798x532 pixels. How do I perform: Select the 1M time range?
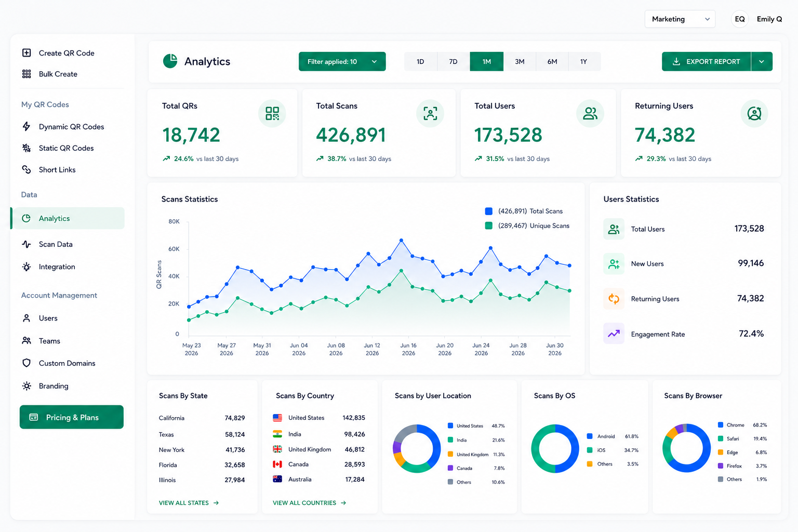pyautogui.click(x=487, y=61)
